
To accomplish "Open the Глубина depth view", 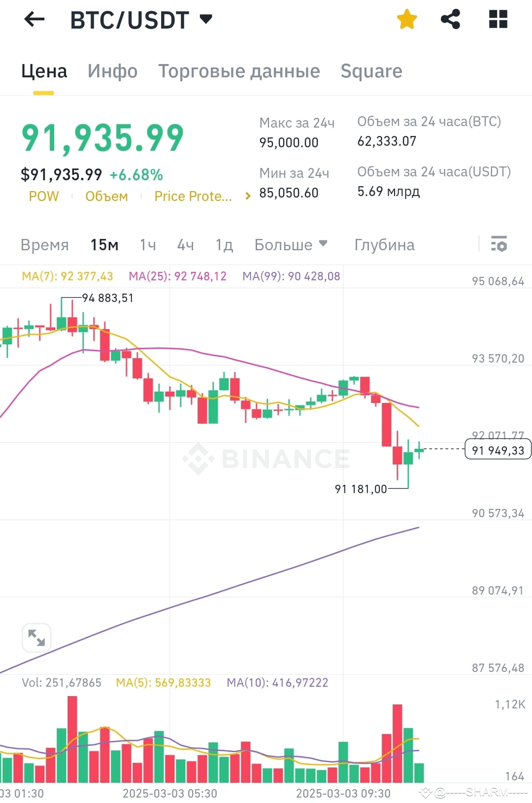I will click(x=384, y=244).
